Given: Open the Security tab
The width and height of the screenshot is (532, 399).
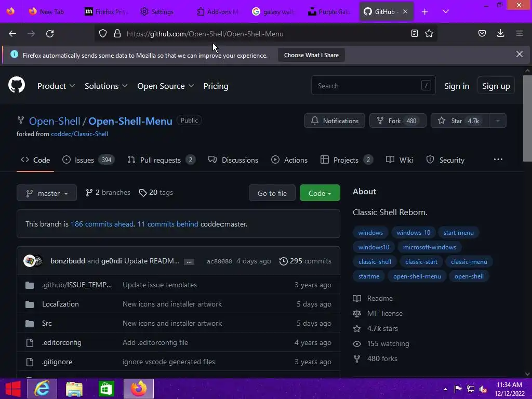Looking at the screenshot, I should [445, 160].
